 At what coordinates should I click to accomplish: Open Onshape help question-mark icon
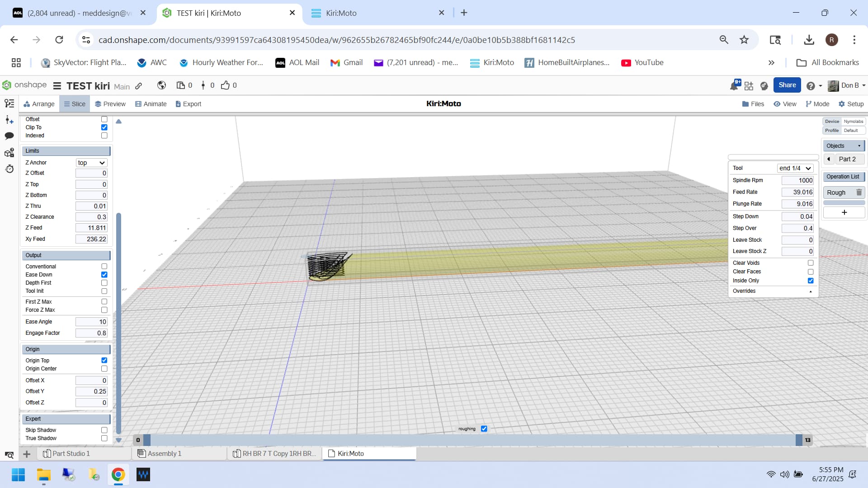pos(811,86)
